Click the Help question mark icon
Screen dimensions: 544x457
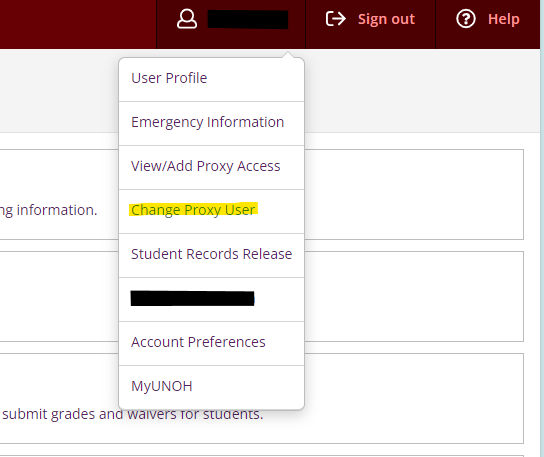[466, 19]
